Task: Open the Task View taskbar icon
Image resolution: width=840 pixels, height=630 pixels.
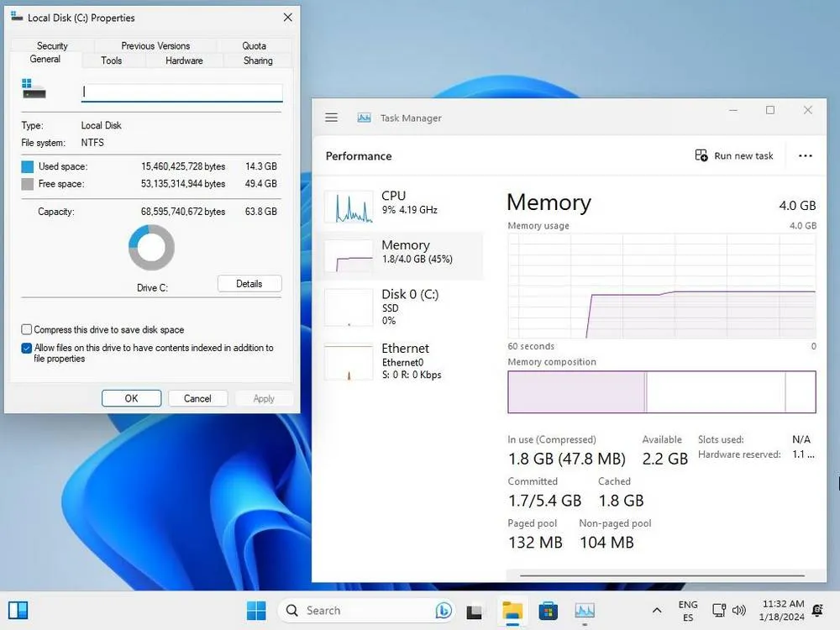Action: [x=474, y=612]
